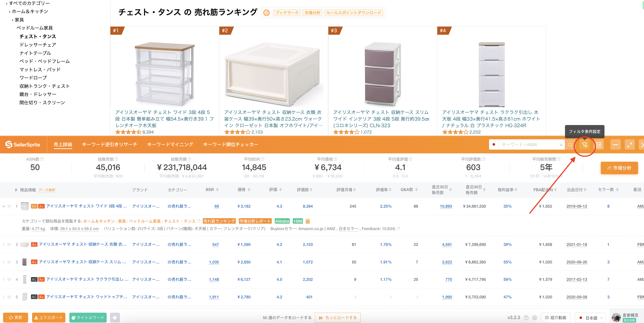
Task: Open the calculator icon next to 1688
Action: pyautogui.click(x=308, y=221)
